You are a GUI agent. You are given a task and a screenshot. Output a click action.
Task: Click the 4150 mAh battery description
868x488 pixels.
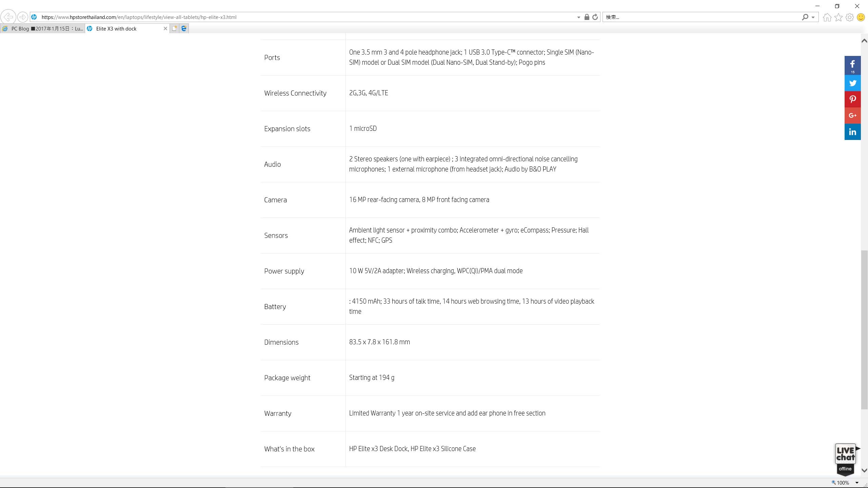pos(472,306)
